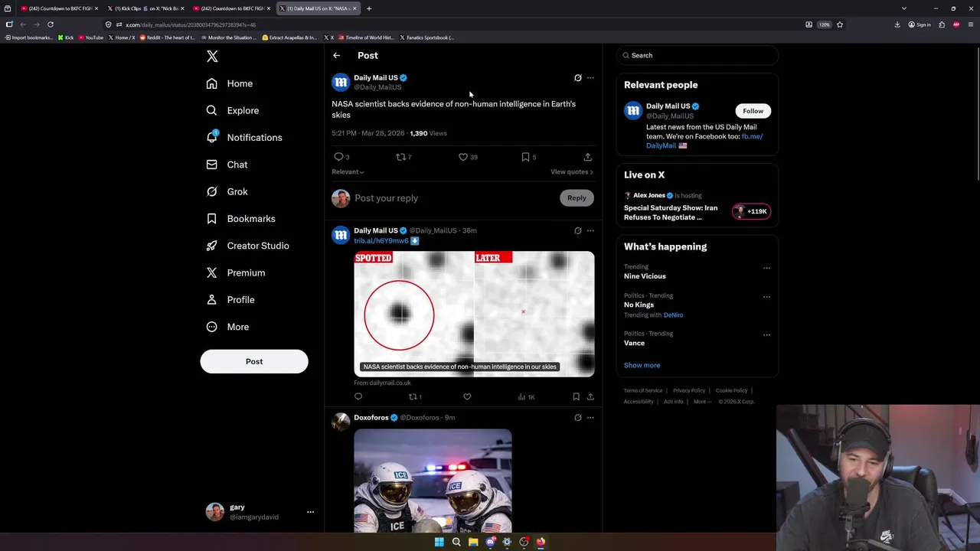Image resolution: width=980 pixels, height=551 pixels.
Task: Click reply icon on Daily Mail reply post
Action: pyautogui.click(x=358, y=396)
